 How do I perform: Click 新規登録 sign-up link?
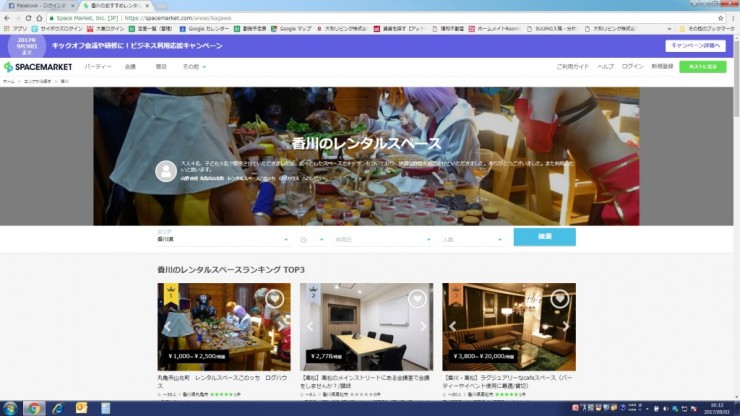662,67
